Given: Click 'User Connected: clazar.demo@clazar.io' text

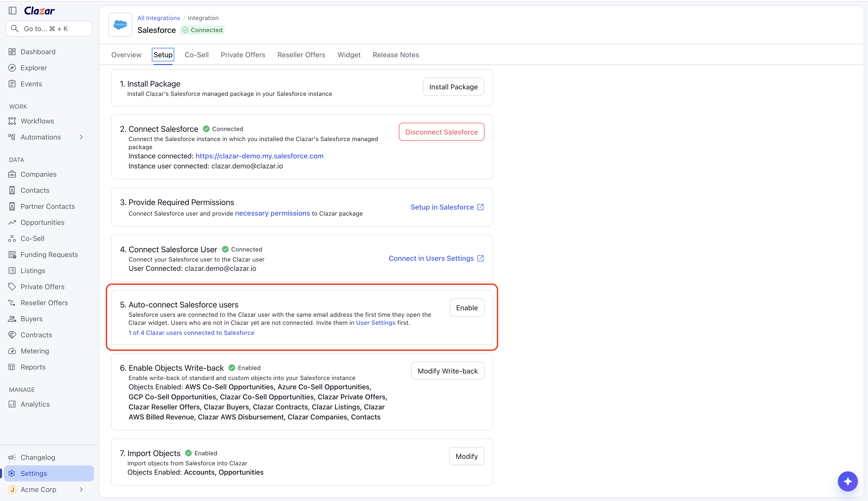Looking at the screenshot, I should click(x=192, y=268).
